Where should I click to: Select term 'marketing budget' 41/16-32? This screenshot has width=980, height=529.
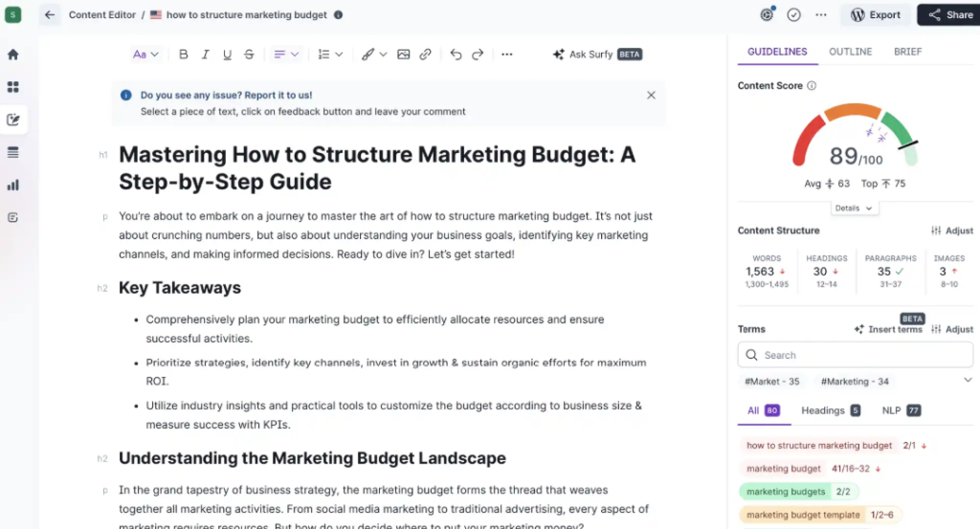coord(783,469)
